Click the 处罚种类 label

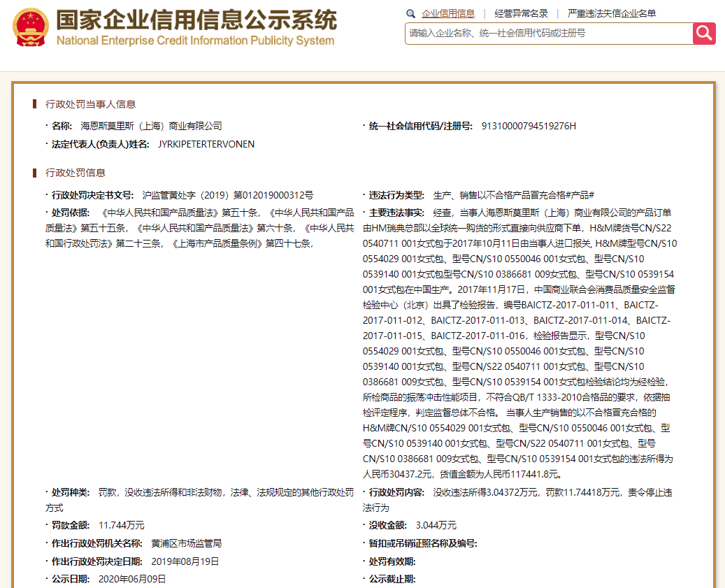71,492
